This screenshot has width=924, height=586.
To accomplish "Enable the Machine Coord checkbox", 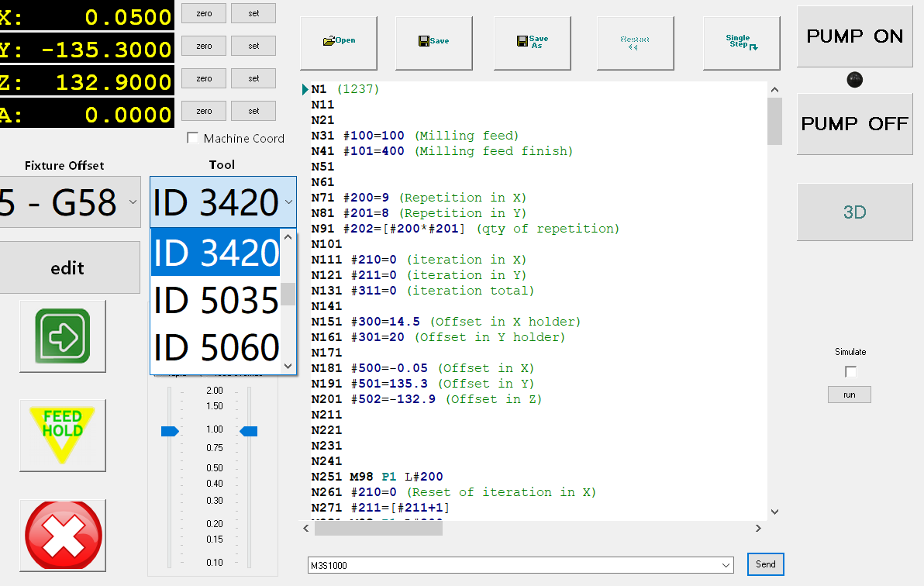I will click(x=193, y=139).
